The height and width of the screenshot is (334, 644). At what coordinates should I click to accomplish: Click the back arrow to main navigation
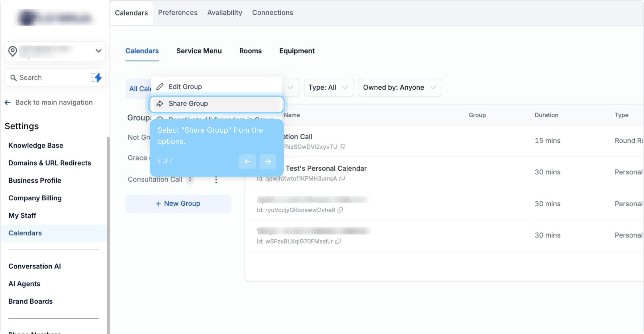pos(8,102)
